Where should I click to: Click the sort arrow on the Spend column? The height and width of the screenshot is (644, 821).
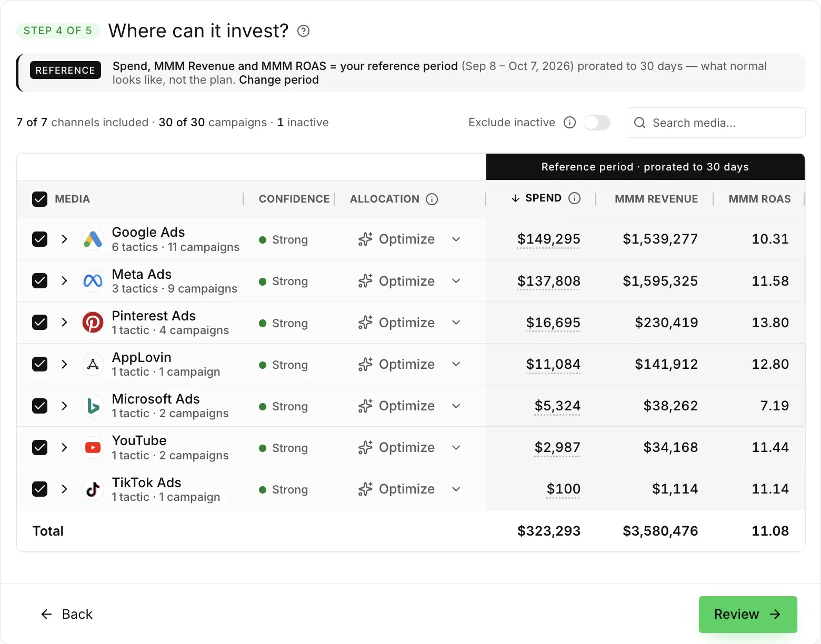click(x=515, y=198)
